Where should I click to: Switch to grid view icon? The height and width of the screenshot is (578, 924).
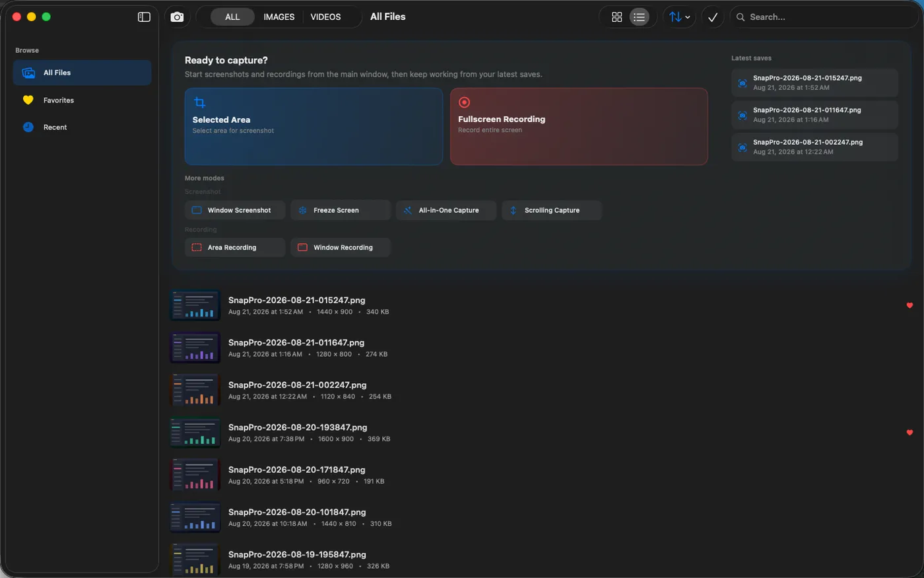click(617, 17)
